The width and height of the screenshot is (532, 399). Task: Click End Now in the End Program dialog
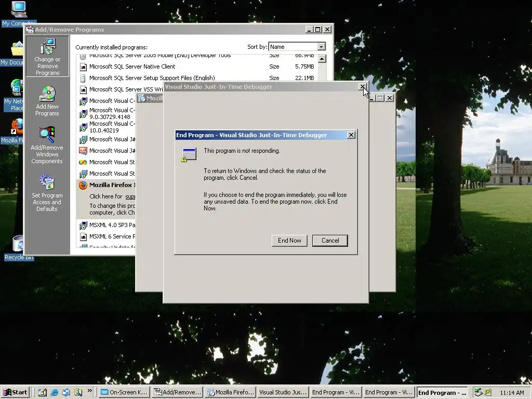pos(289,241)
